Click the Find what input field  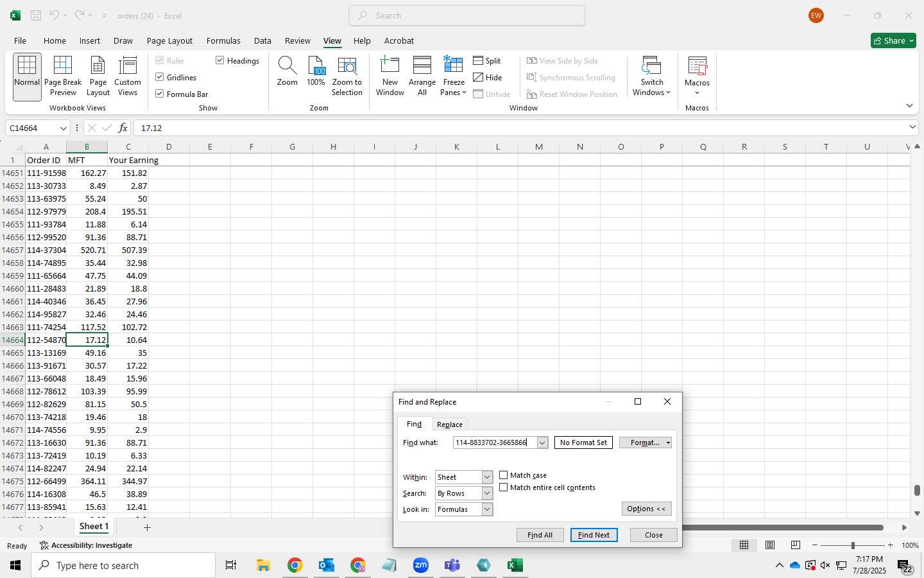coord(495,442)
